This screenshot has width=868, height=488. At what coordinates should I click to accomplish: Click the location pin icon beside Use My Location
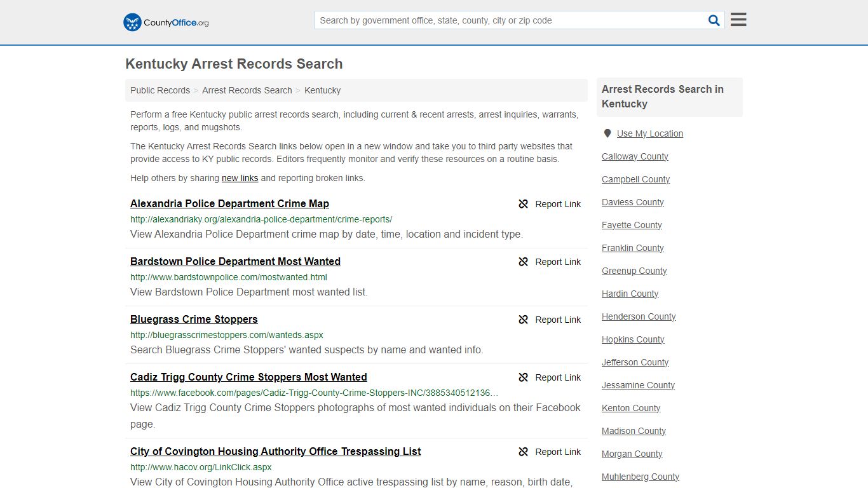point(607,133)
